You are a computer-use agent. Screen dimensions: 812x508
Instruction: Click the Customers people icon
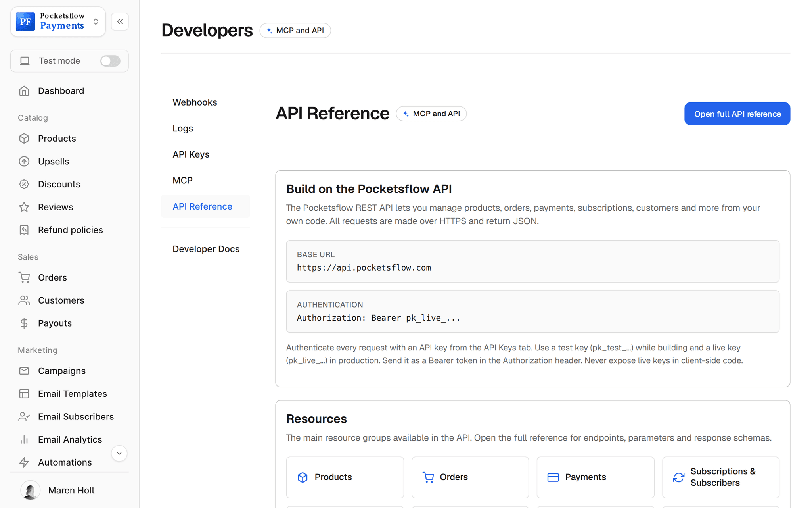[24, 300]
